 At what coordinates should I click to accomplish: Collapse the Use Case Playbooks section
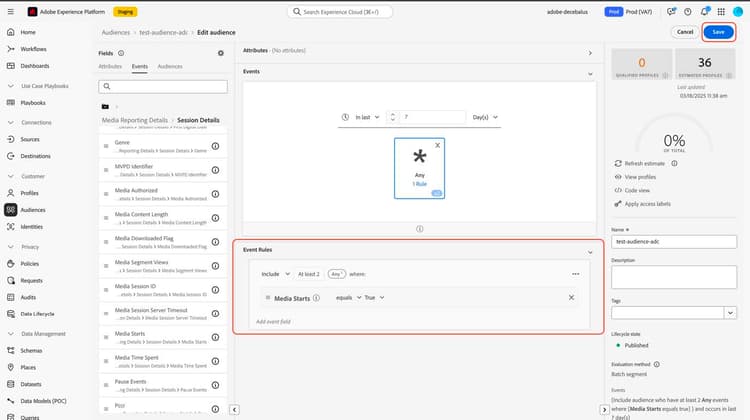[11, 86]
